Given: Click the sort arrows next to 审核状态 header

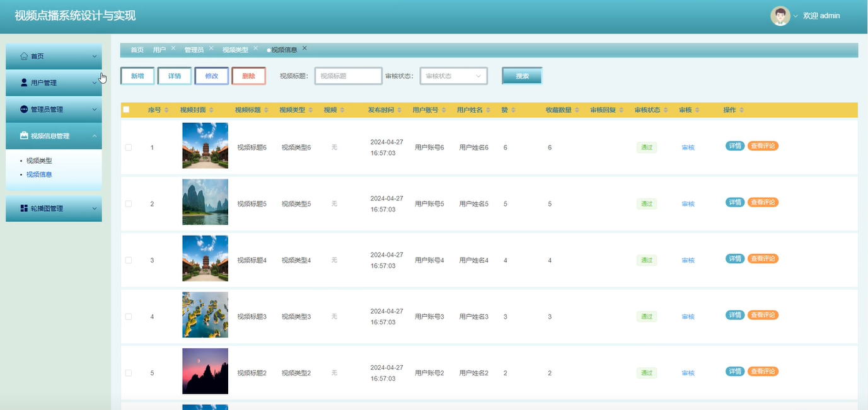Looking at the screenshot, I should click(666, 110).
